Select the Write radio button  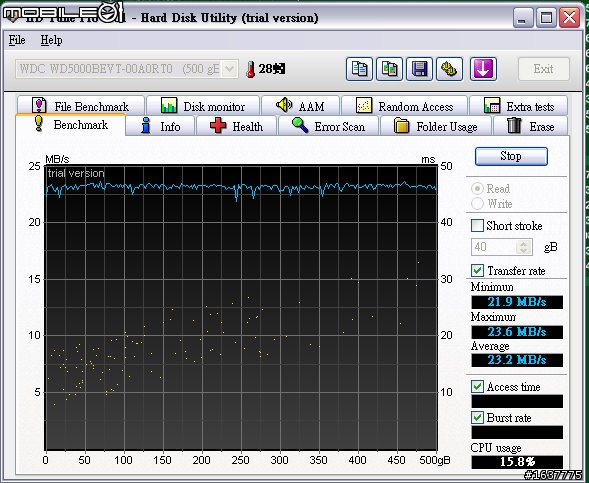click(x=477, y=204)
